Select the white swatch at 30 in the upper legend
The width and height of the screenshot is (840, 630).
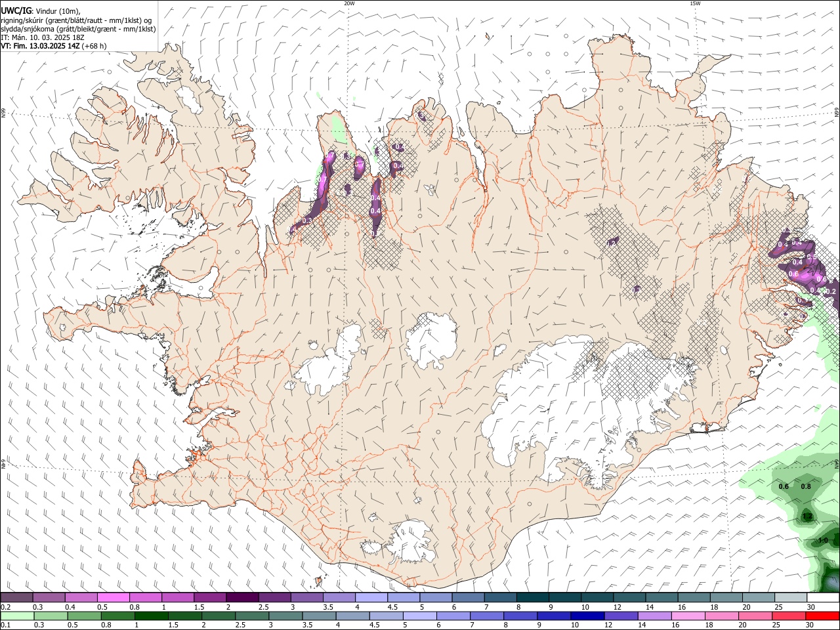click(822, 597)
